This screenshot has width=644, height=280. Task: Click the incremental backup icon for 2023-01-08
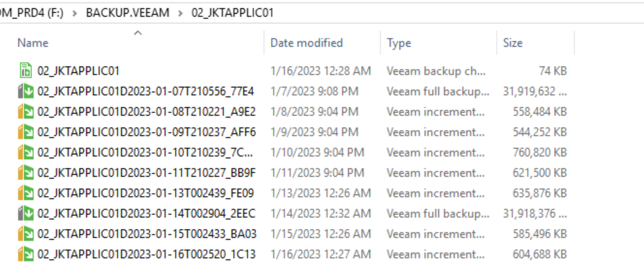(25, 112)
